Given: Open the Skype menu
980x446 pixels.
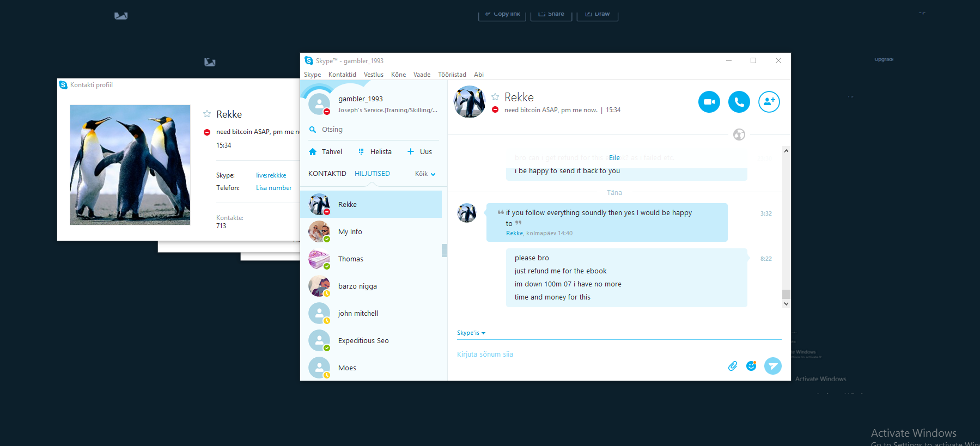Looking at the screenshot, I should point(312,75).
